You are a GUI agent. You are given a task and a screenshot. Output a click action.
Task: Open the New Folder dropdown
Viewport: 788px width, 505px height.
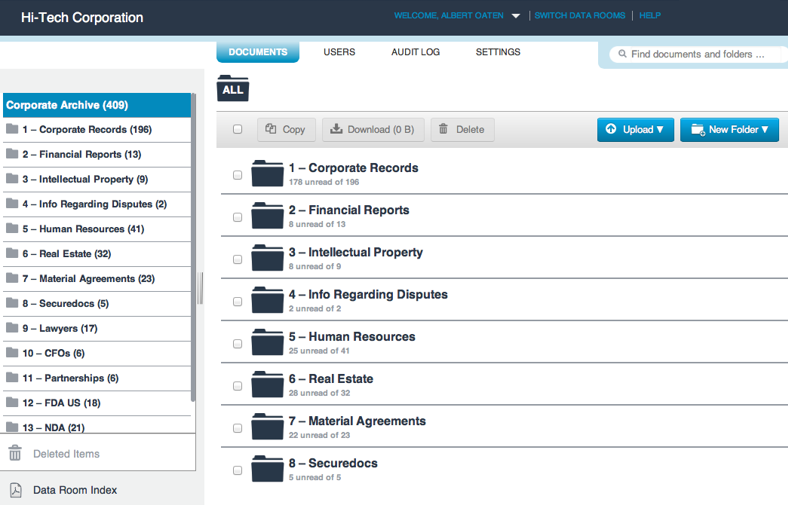(x=729, y=130)
